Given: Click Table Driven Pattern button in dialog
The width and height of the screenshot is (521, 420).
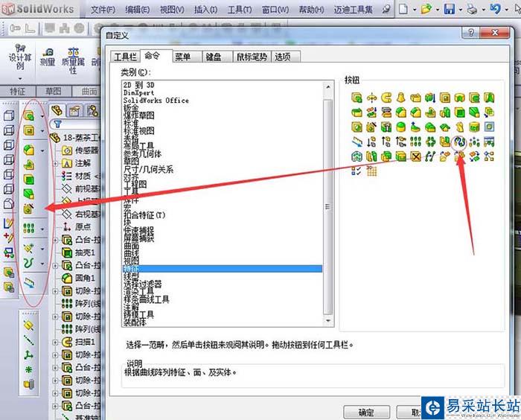Looking at the screenshot, I should point(489,142).
